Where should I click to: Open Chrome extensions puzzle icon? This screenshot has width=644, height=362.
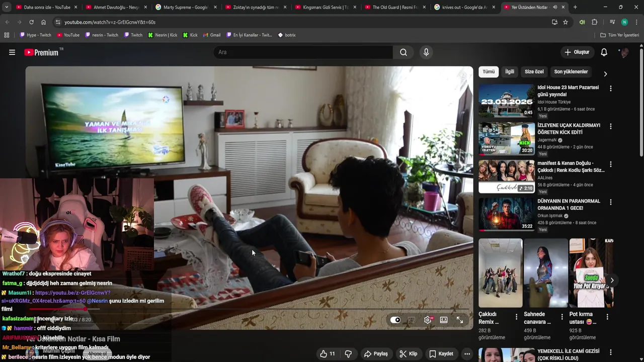coord(595,22)
